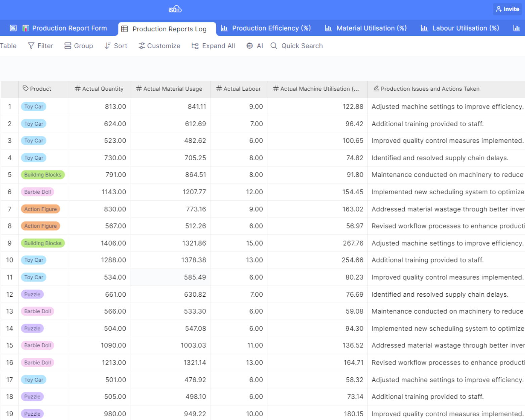
Task: Select the material usage cell 482.62
Action: click(170, 141)
